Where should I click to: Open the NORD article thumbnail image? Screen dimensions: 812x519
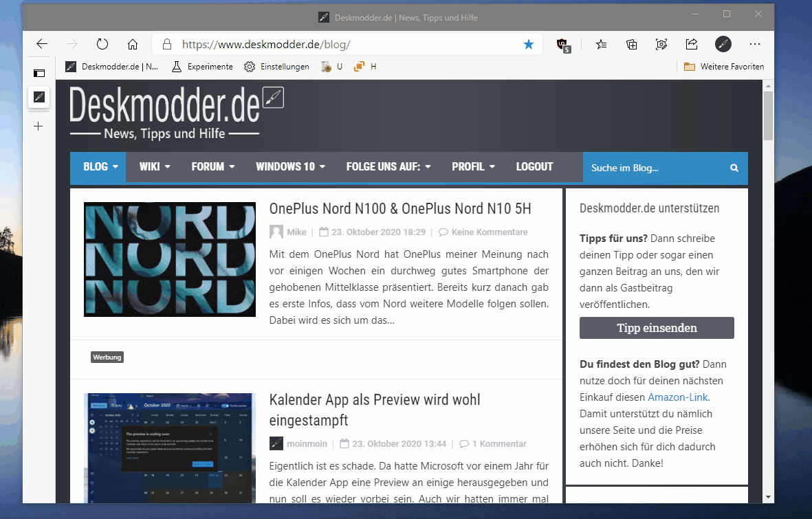(x=170, y=260)
